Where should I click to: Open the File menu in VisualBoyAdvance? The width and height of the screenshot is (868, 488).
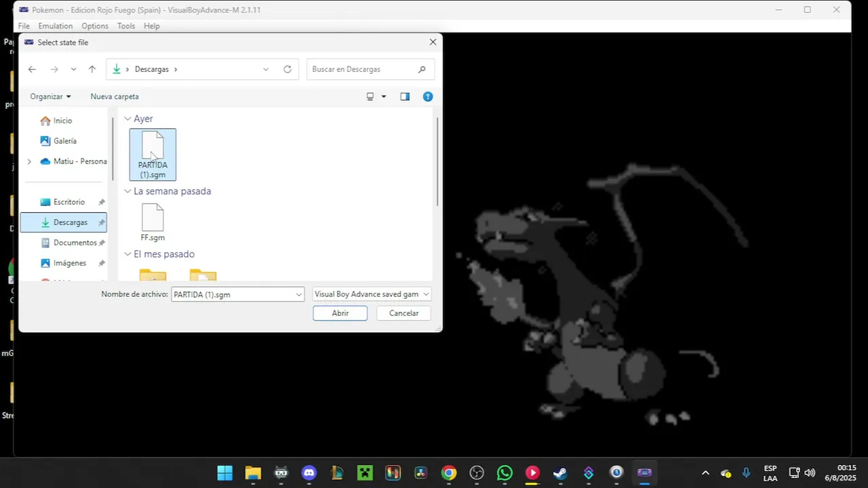(x=24, y=26)
